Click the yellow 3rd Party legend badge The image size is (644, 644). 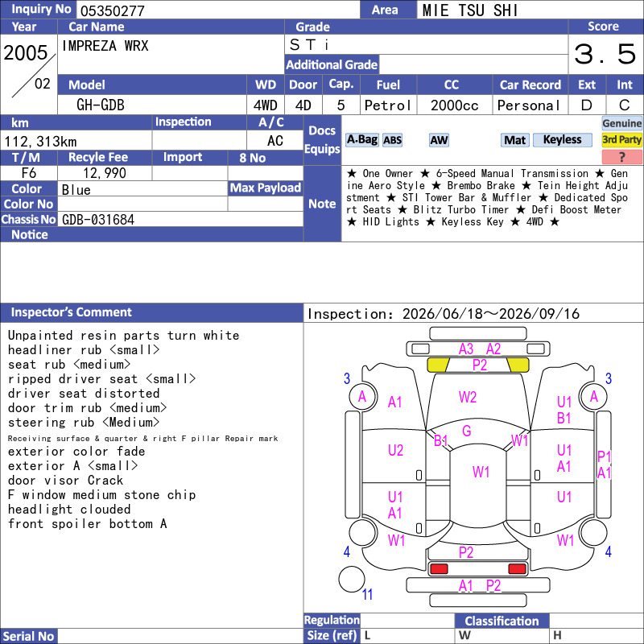pyautogui.click(x=621, y=139)
